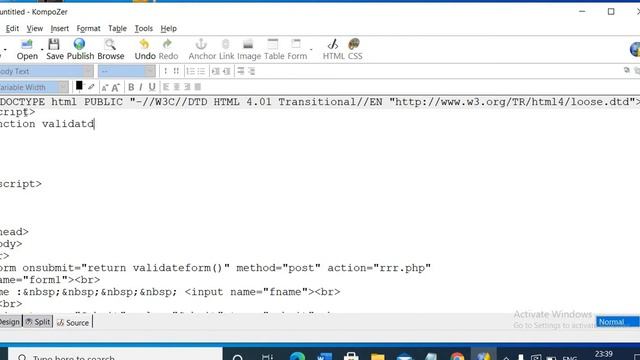Toggle italic formatting

(141, 87)
